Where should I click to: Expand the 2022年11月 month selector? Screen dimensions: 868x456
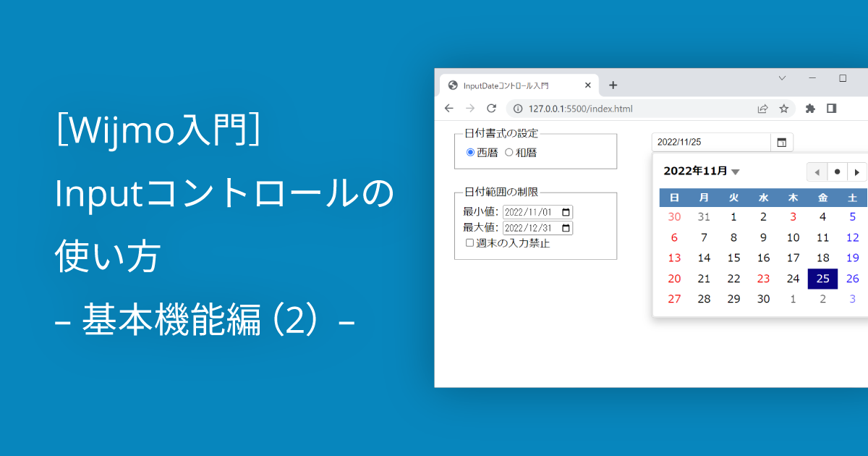point(701,172)
